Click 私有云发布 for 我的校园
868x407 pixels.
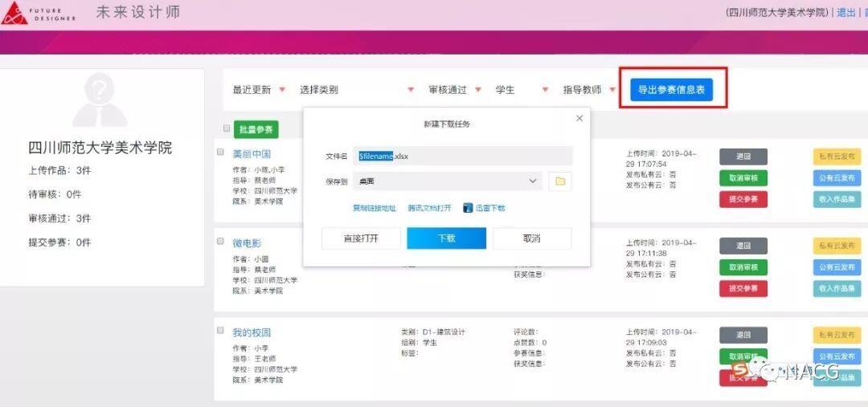(x=837, y=335)
